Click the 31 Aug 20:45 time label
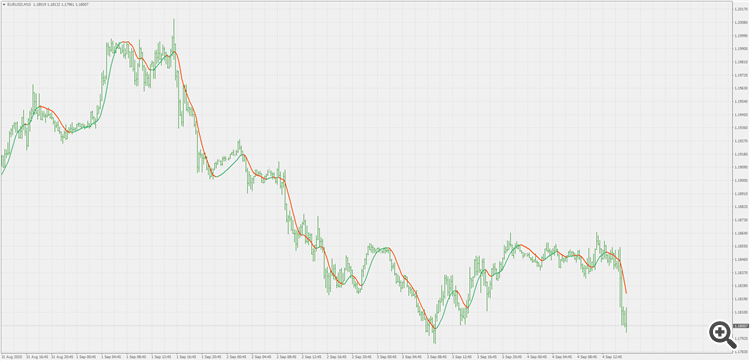The height and width of the screenshot is (361, 750). (62, 357)
